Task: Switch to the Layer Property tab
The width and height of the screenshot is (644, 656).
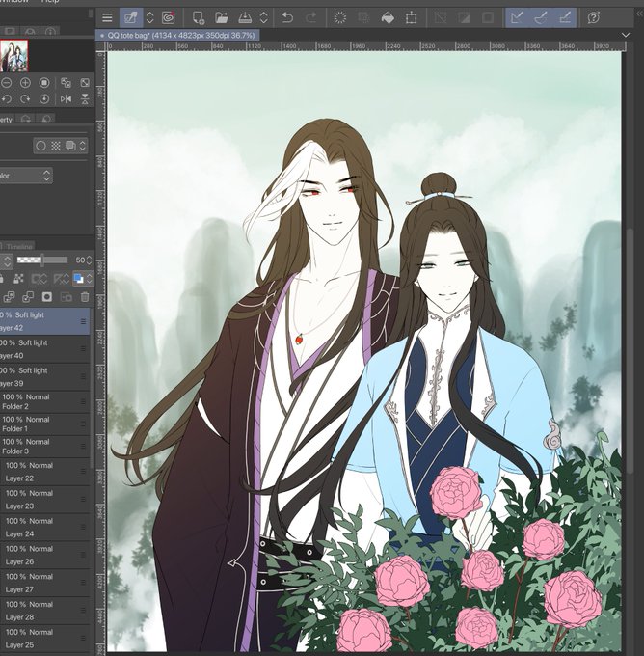Action: 7,120
